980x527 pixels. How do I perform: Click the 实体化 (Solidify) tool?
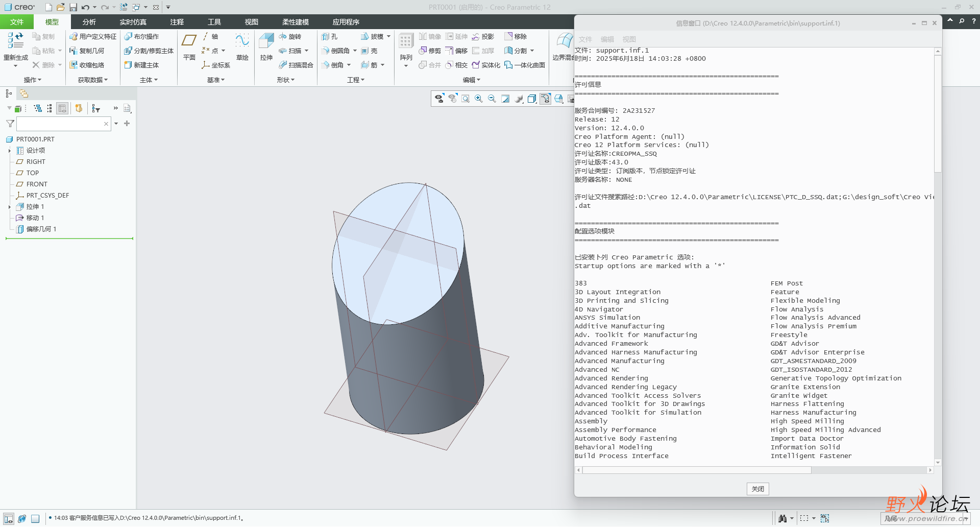click(486, 65)
